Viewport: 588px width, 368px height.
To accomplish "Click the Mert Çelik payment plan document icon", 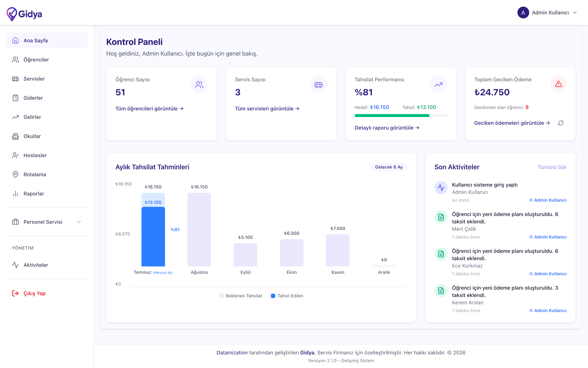I will coord(441,217).
